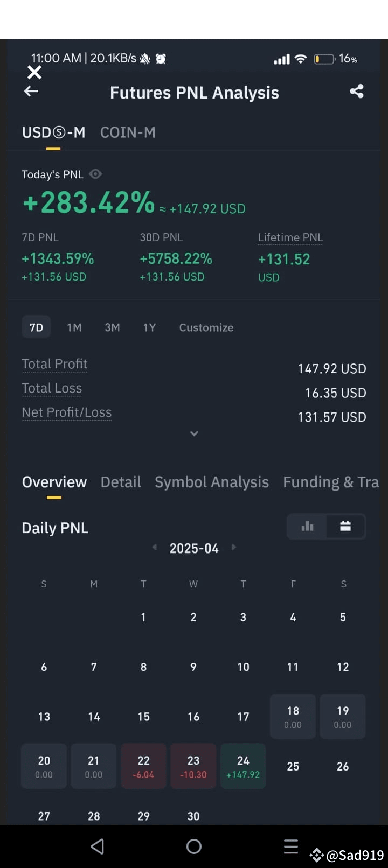Expand profit details with the down chevron
Screen dimensions: 388x868
point(194,433)
